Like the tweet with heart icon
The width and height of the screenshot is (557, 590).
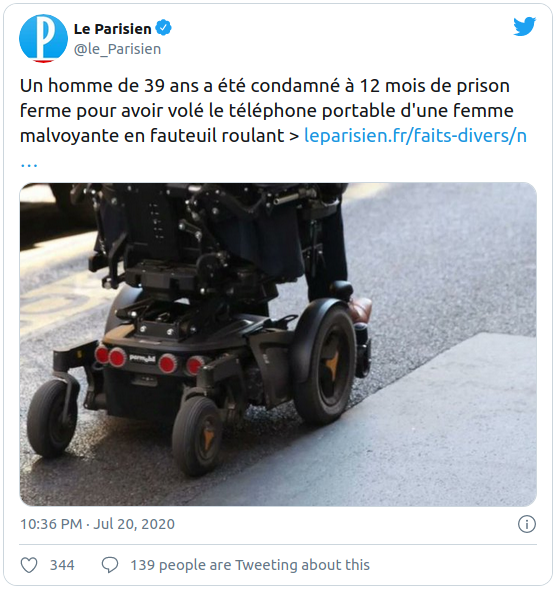pyautogui.click(x=29, y=565)
